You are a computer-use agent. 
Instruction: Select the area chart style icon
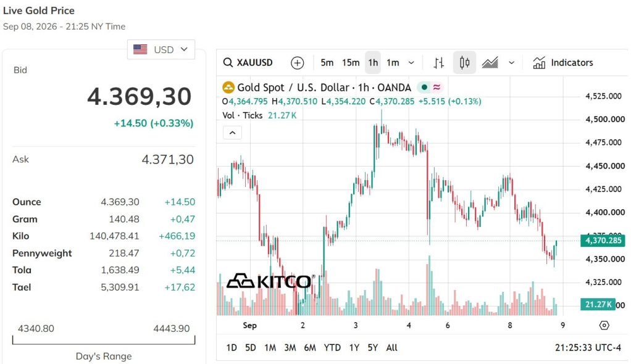coord(490,63)
